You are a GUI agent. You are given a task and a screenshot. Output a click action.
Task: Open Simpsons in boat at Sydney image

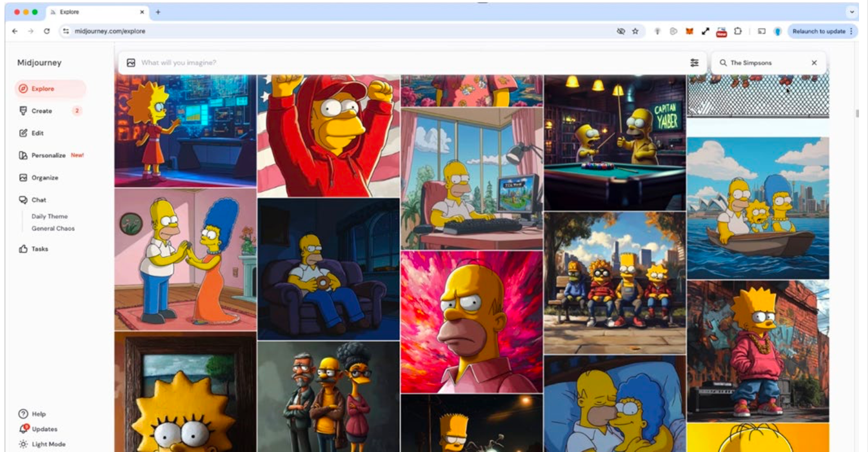click(758, 207)
